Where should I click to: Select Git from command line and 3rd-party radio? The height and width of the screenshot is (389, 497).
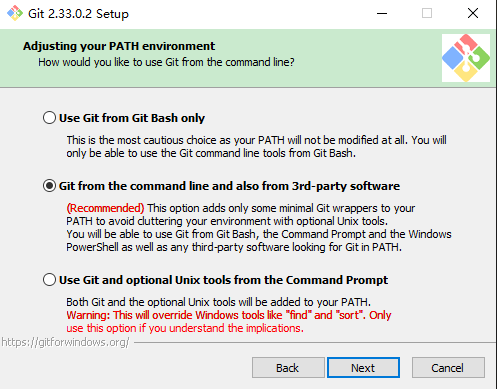pyautogui.click(x=49, y=186)
